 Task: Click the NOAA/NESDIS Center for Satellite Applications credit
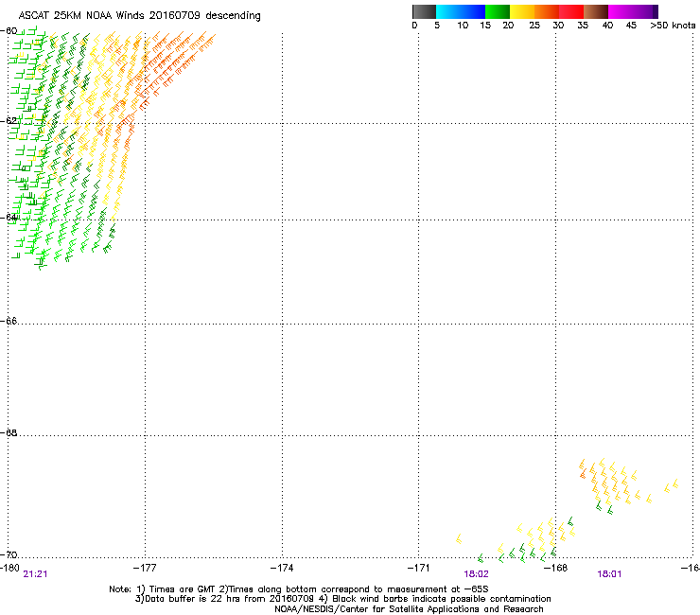409,609
